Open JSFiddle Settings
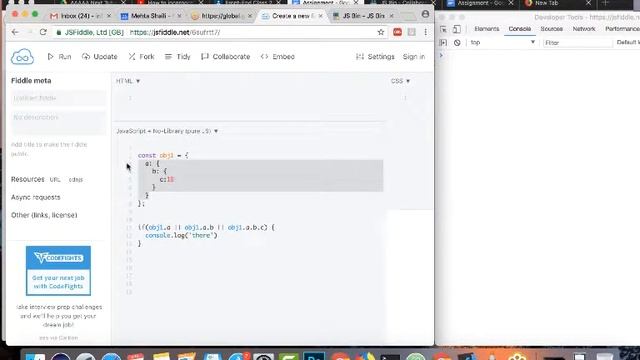Image resolution: width=640 pixels, height=360 pixels. tap(375, 57)
